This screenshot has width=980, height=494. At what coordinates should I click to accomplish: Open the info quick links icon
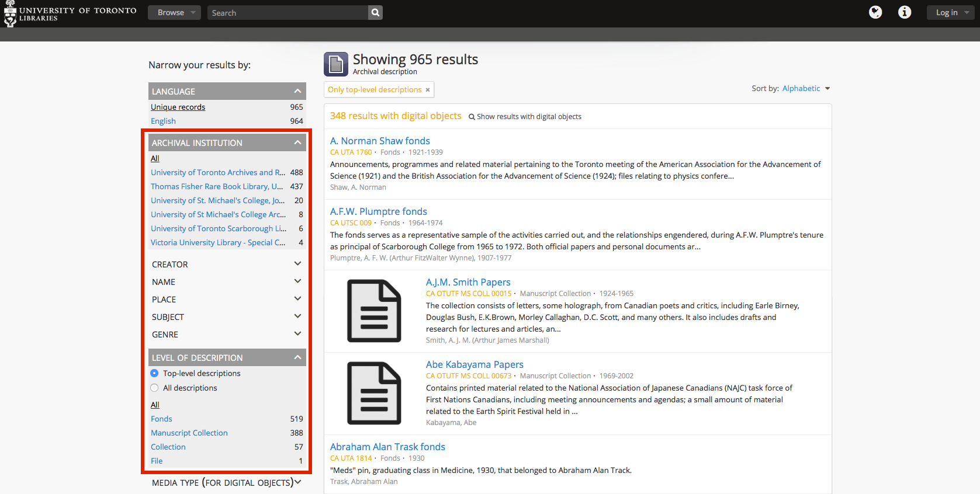(905, 12)
